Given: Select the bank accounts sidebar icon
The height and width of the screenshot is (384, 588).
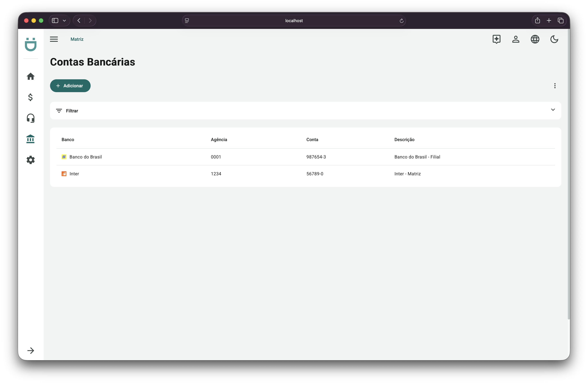Looking at the screenshot, I should [x=31, y=139].
